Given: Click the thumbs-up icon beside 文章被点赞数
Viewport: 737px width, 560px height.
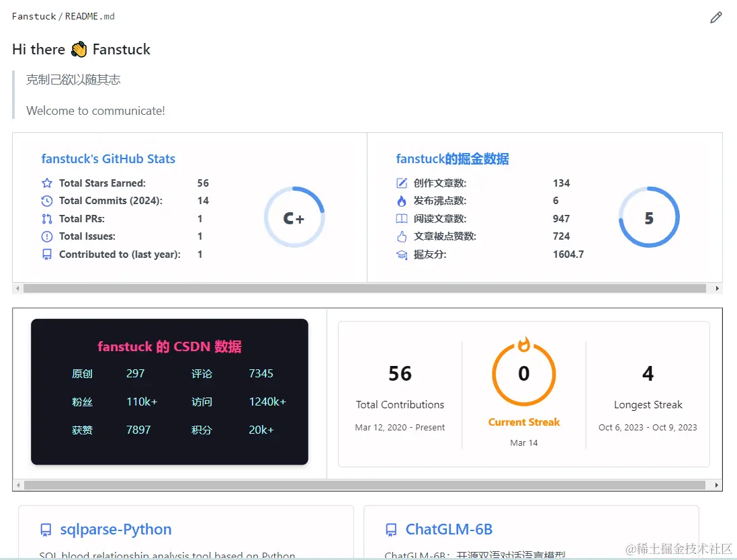Looking at the screenshot, I should pyautogui.click(x=401, y=236).
